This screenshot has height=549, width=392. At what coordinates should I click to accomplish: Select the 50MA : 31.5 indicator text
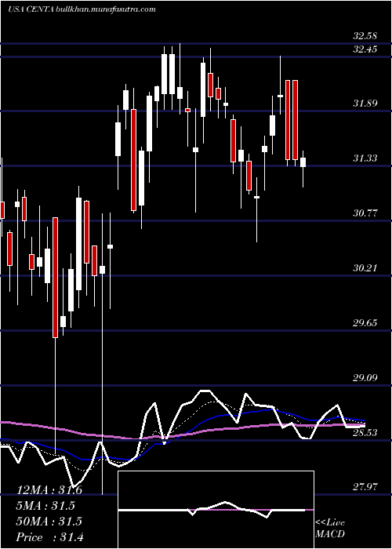click(x=49, y=522)
